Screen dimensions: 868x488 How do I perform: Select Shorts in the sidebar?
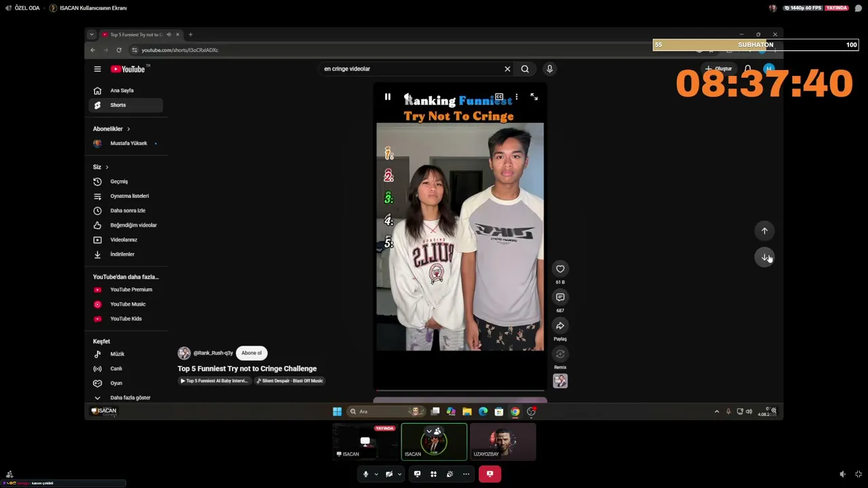coord(125,105)
